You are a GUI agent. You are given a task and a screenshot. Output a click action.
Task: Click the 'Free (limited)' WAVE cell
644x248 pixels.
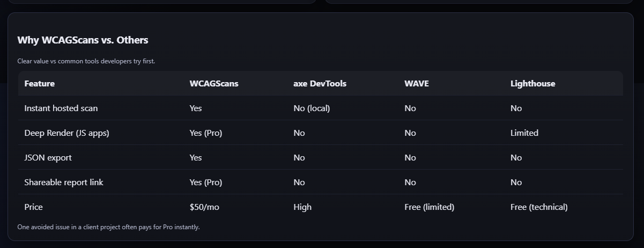coord(430,207)
